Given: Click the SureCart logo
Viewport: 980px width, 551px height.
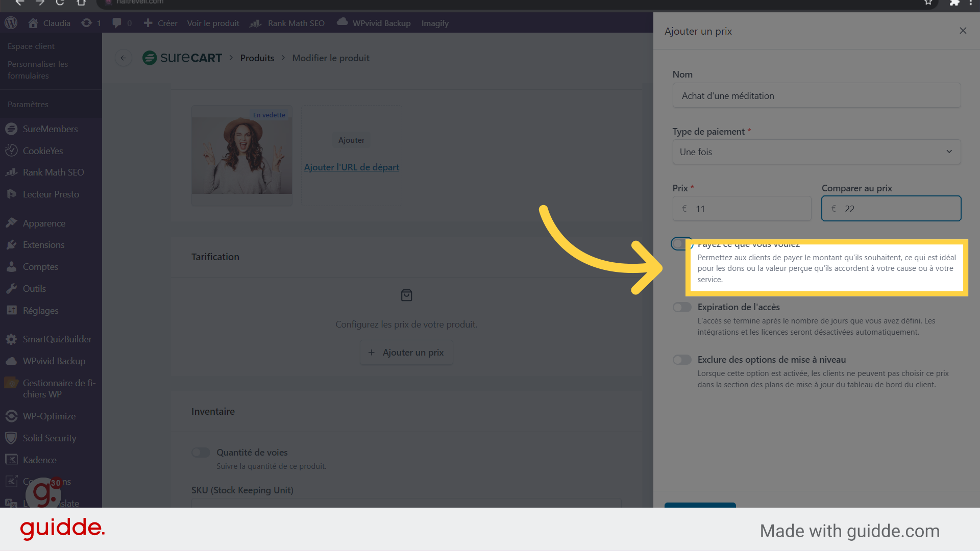Looking at the screenshot, I should (182, 58).
